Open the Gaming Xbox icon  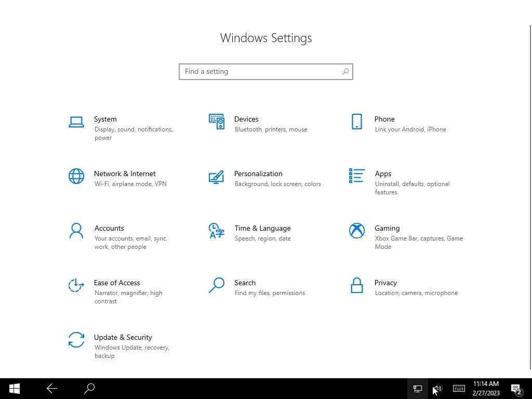click(x=356, y=231)
